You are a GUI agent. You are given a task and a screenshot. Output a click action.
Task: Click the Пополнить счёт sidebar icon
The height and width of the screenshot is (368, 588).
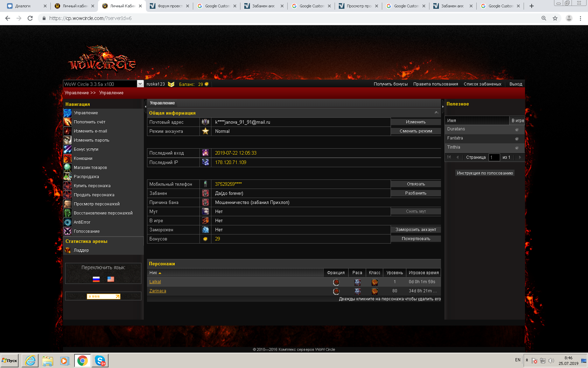(x=68, y=122)
